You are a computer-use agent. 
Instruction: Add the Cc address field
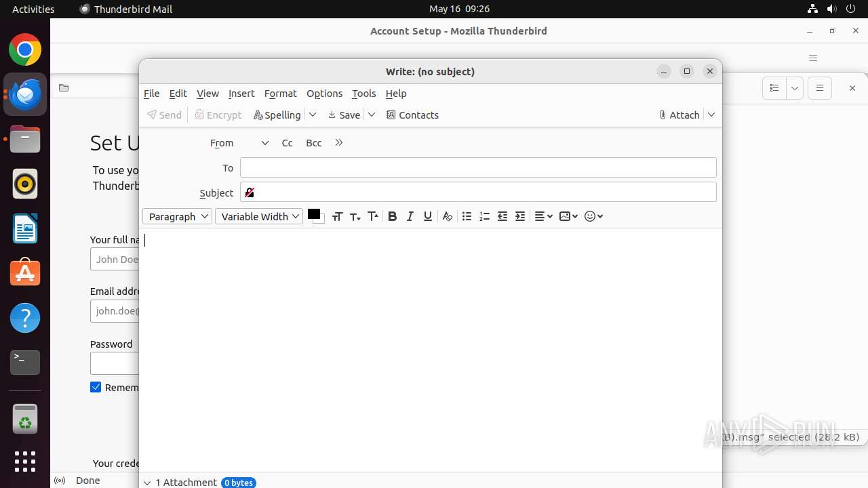(287, 143)
